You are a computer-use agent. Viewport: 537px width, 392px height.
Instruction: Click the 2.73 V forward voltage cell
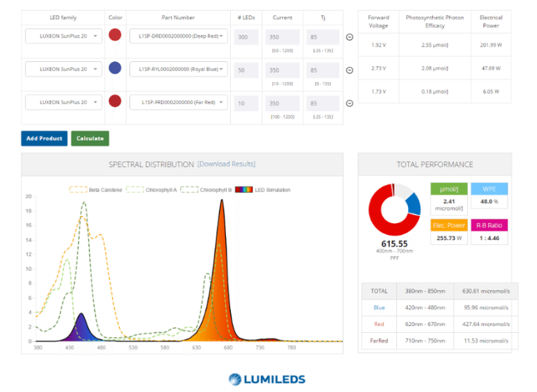click(x=379, y=68)
